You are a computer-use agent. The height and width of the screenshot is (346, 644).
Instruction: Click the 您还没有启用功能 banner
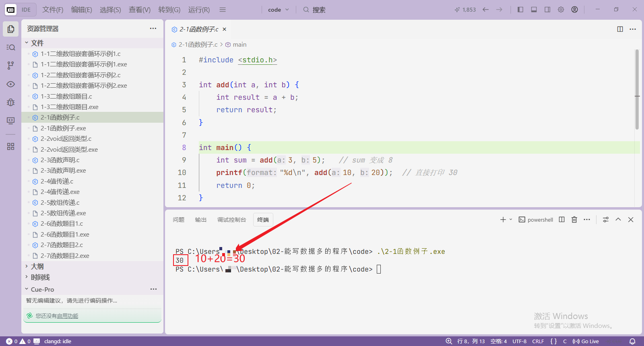[92, 316]
